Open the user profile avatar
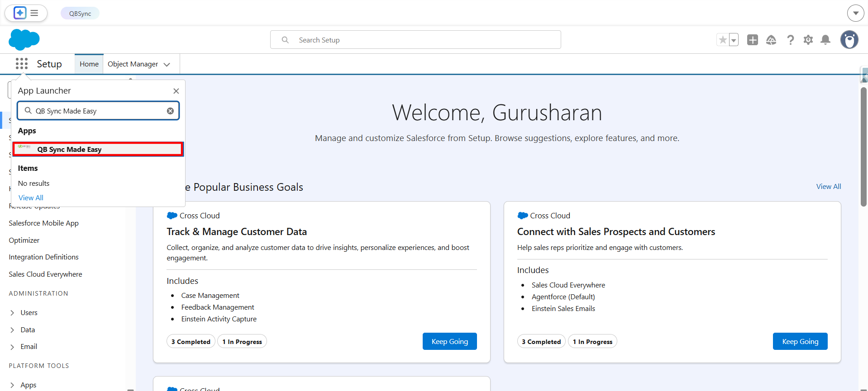868x391 pixels. click(849, 40)
